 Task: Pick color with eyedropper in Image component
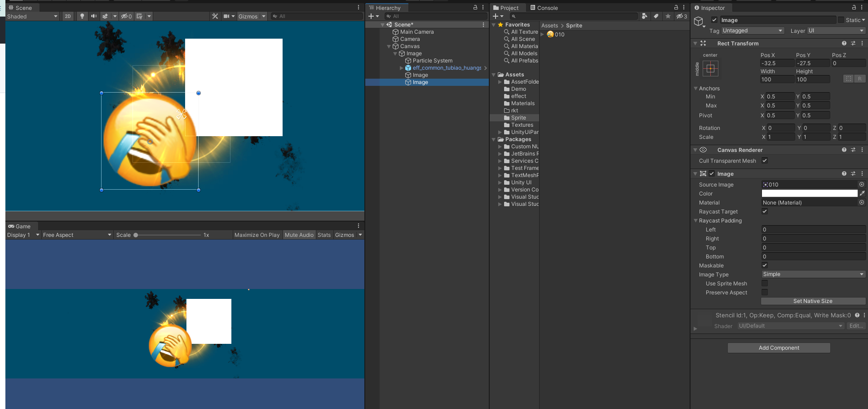pos(862,193)
